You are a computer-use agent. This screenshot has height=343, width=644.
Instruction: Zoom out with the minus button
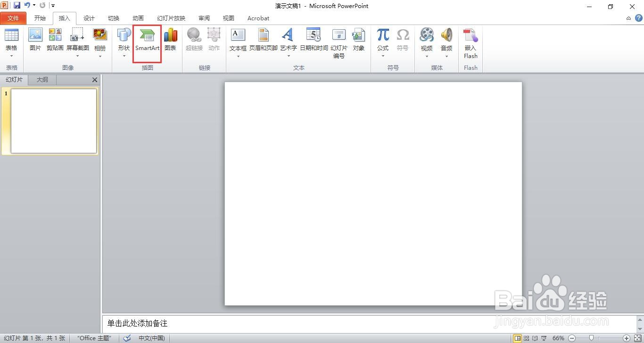572,338
